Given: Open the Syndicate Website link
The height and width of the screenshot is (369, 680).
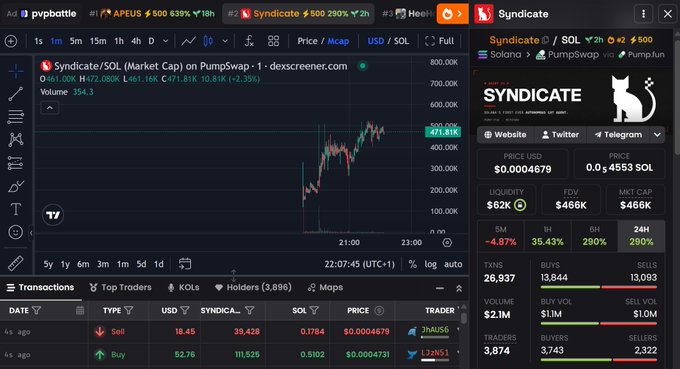Looking at the screenshot, I should pyautogui.click(x=505, y=135).
